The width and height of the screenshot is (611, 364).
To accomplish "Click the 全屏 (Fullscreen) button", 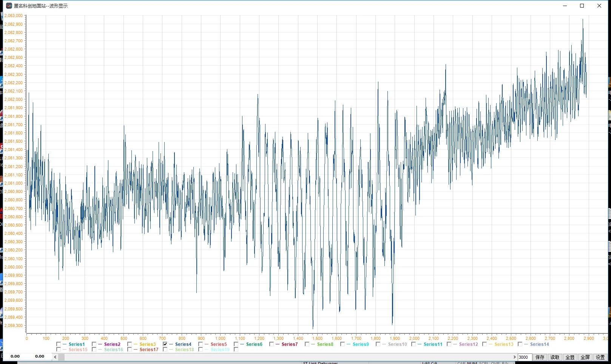I will tap(585, 357).
